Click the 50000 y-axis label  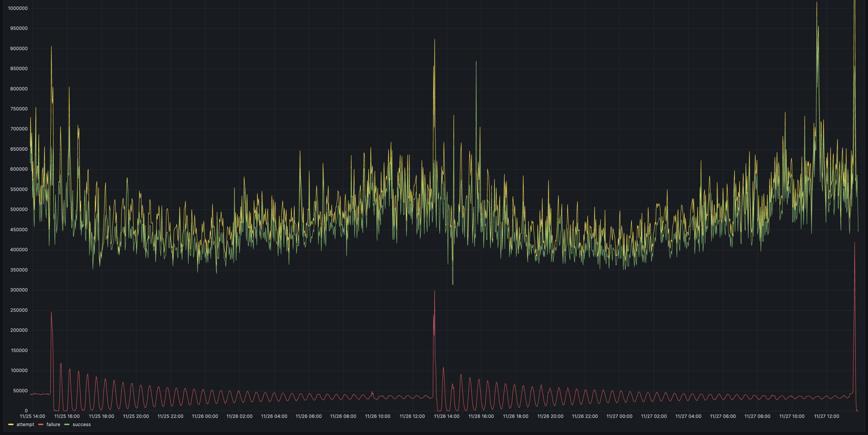tap(20, 391)
